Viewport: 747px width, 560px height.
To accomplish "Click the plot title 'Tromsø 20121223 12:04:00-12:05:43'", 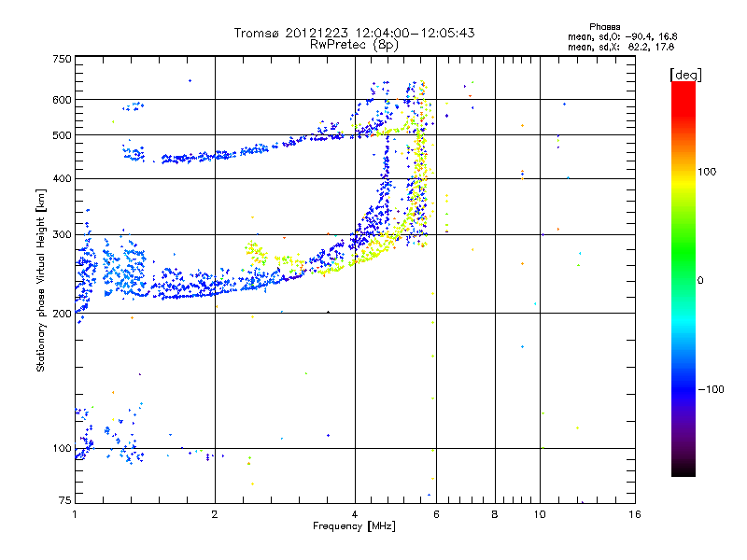I will point(354,33).
